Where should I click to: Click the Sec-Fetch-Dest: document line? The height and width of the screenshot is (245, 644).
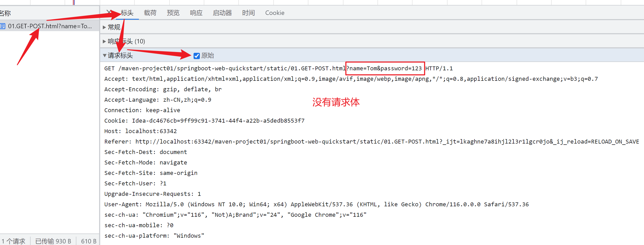[x=146, y=152]
